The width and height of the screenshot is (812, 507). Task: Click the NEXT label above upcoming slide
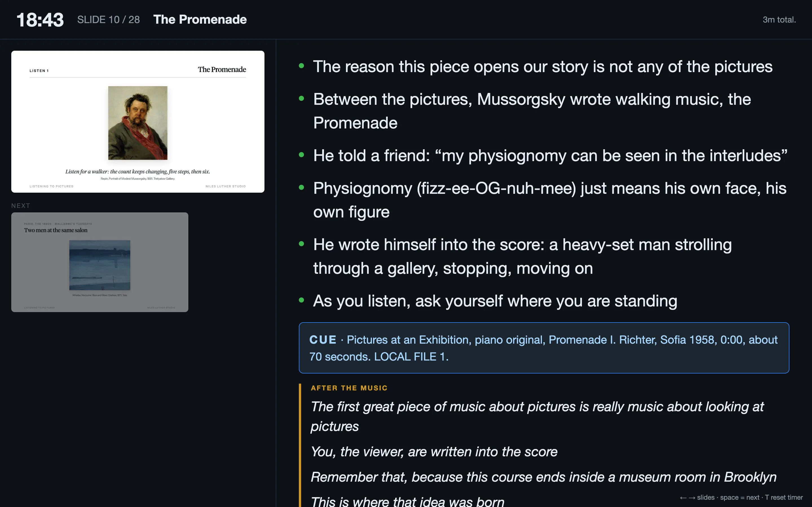(x=21, y=206)
